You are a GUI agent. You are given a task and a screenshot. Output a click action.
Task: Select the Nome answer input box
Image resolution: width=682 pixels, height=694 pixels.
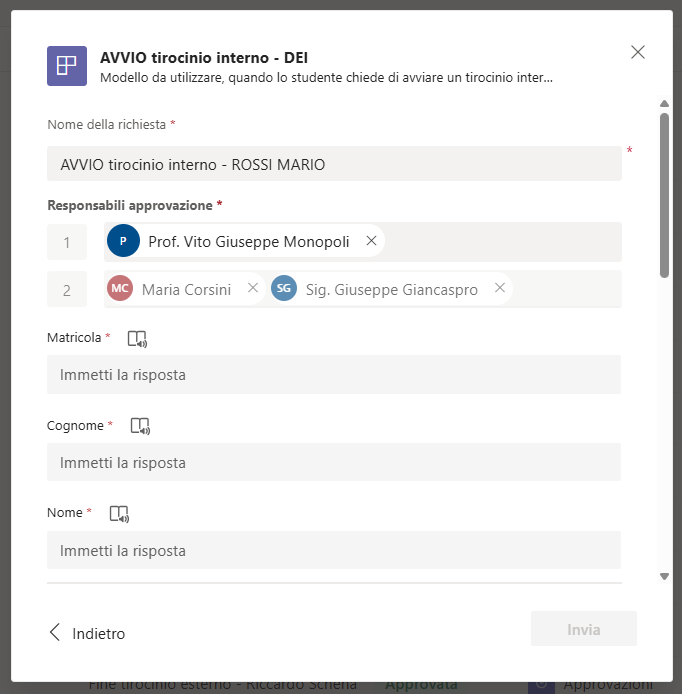pyautogui.click(x=334, y=551)
